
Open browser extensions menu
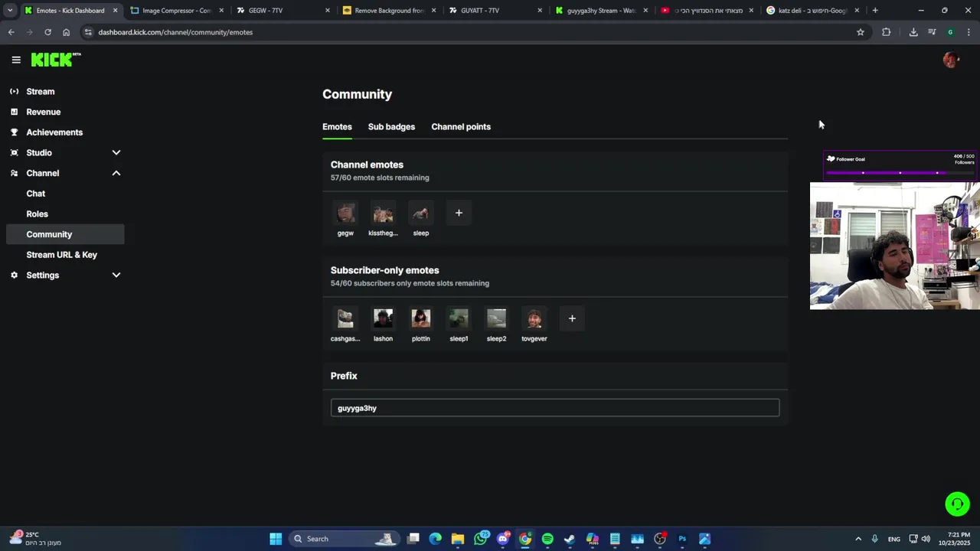point(886,32)
